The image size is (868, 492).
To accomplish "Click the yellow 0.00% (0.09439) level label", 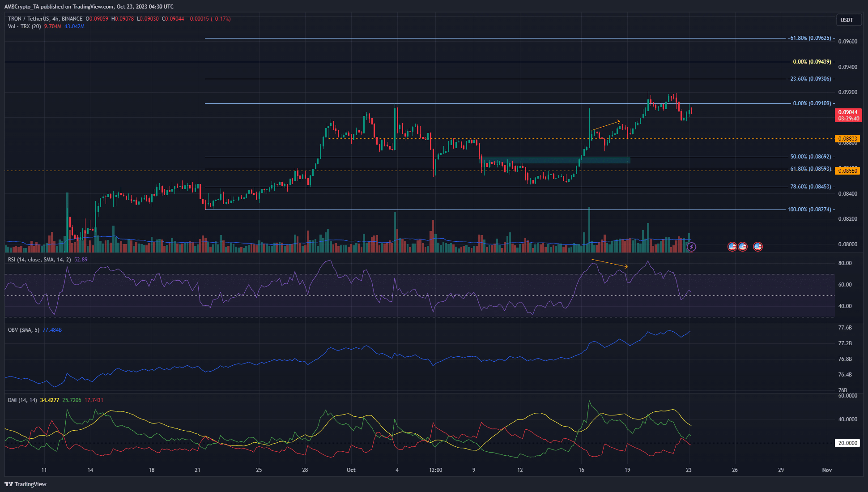I will pos(812,62).
